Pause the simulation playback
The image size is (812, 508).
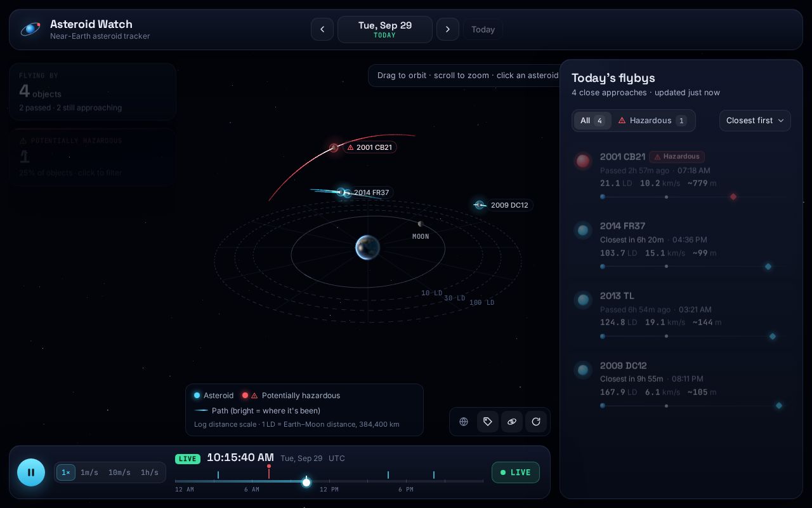coord(31,472)
